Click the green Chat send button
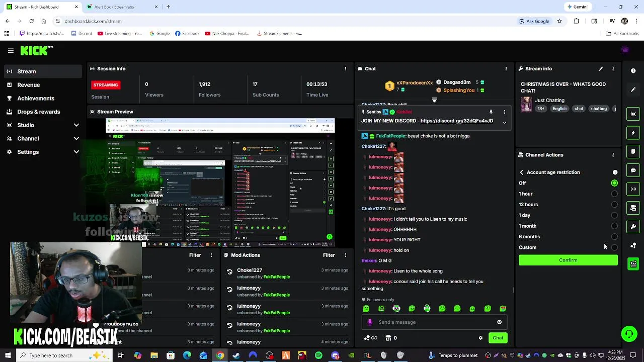The width and height of the screenshot is (644, 362). (x=498, y=338)
